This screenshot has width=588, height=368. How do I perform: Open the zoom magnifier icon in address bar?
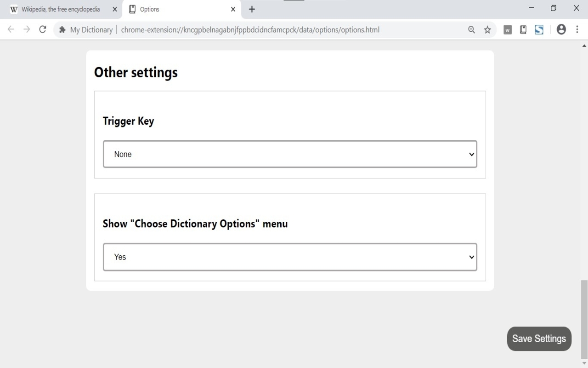click(471, 30)
